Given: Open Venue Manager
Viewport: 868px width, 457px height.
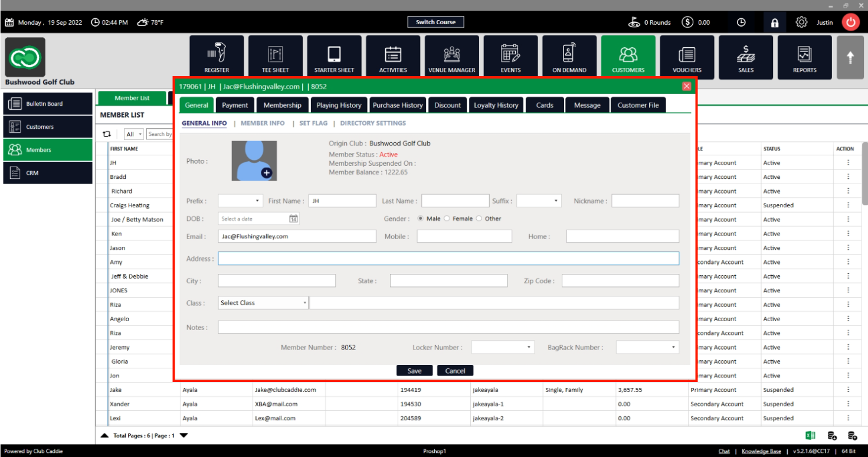Looking at the screenshot, I should tap(452, 57).
